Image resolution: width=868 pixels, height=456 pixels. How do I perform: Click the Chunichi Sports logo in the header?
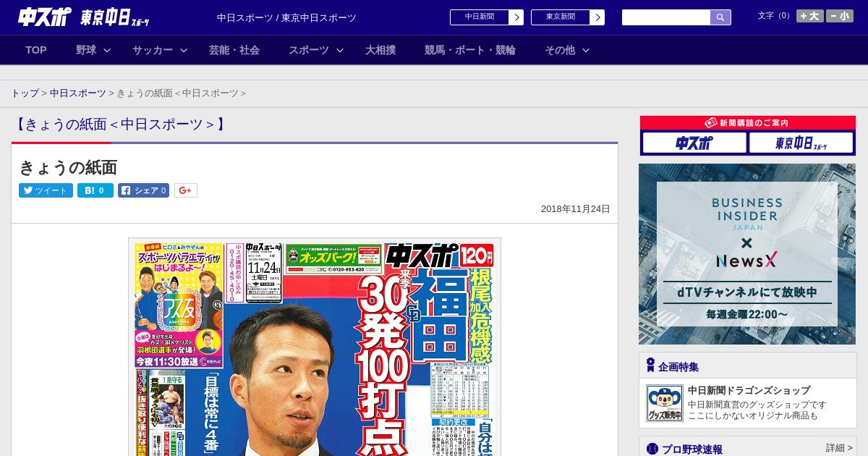(x=45, y=17)
